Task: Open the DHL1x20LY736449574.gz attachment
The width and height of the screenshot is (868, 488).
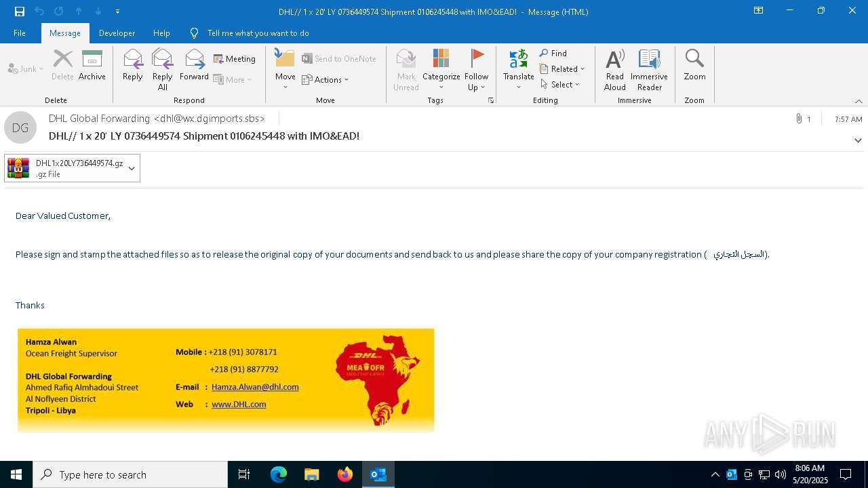Action: point(65,168)
